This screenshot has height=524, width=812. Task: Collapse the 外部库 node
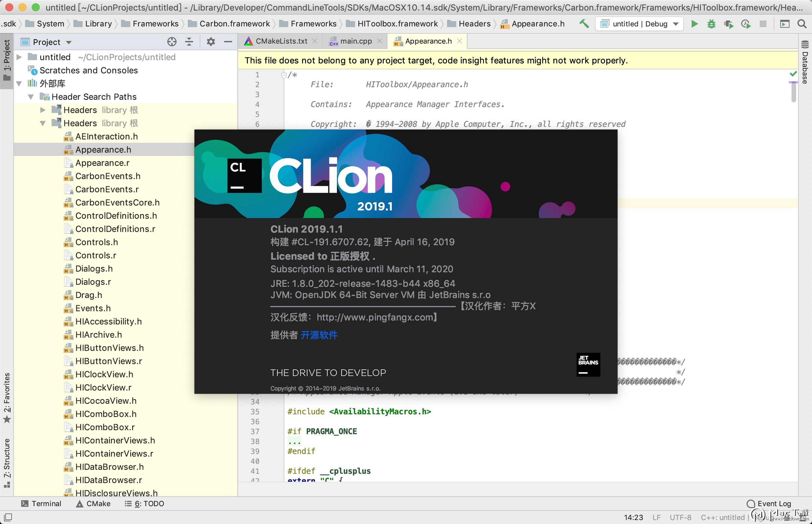[20, 83]
